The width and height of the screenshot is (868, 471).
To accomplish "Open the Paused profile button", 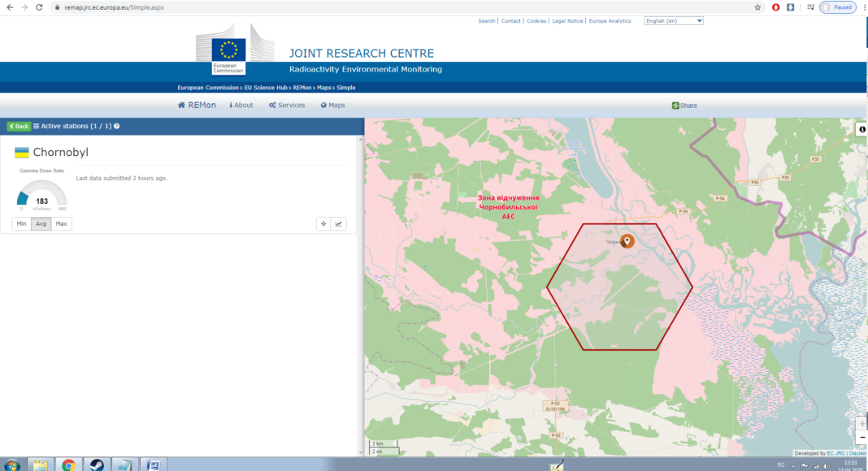I will click(x=838, y=7).
